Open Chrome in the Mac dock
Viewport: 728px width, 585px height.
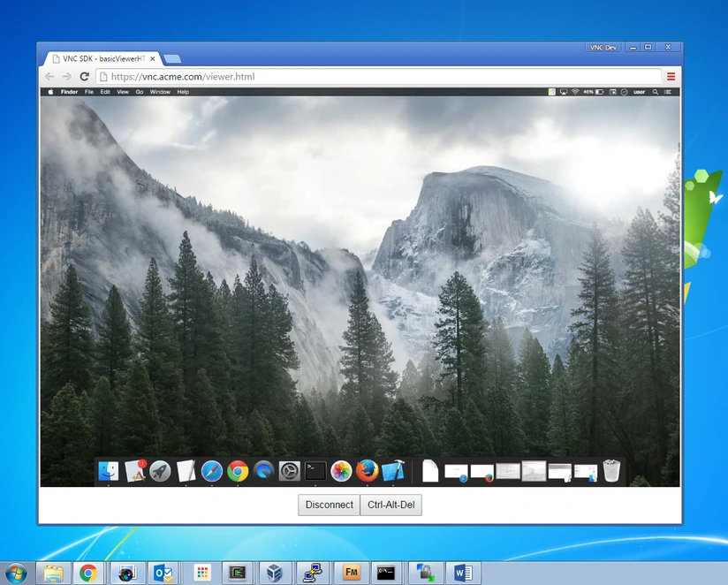point(238,471)
